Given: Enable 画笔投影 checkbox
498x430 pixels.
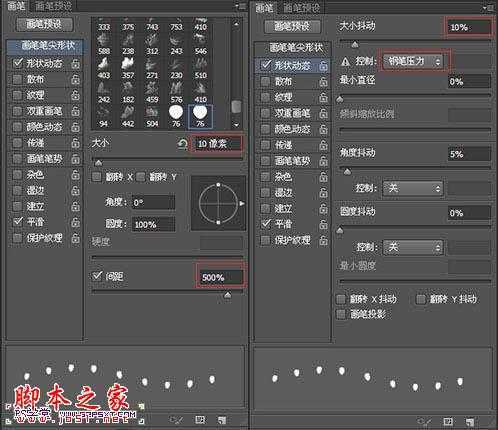Looking at the screenshot, I should [x=341, y=314].
